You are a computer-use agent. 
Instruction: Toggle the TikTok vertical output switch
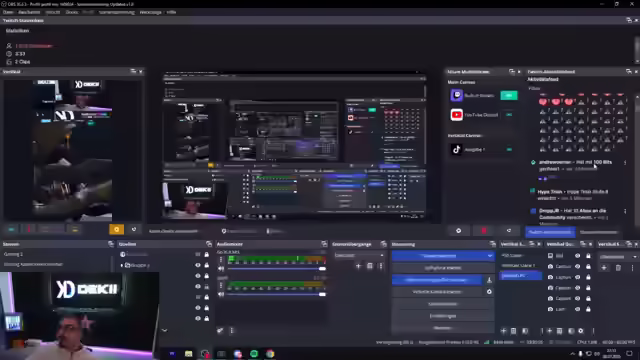(x=509, y=149)
